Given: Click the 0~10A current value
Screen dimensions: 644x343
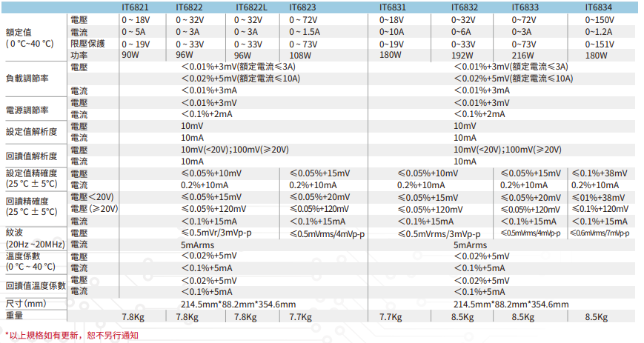Looking at the screenshot, I should click(391, 32).
